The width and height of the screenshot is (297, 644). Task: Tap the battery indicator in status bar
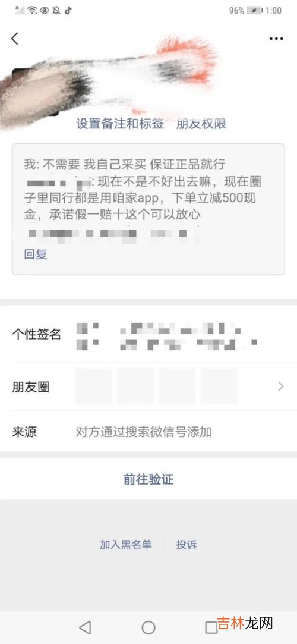click(x=254, y=11)
